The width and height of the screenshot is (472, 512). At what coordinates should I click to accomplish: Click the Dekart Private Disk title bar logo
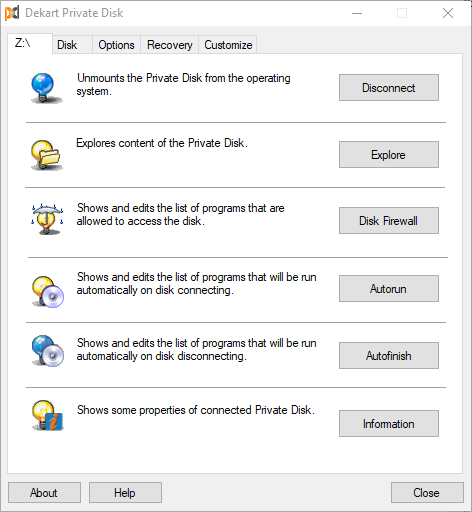click(x=12, y=13)
